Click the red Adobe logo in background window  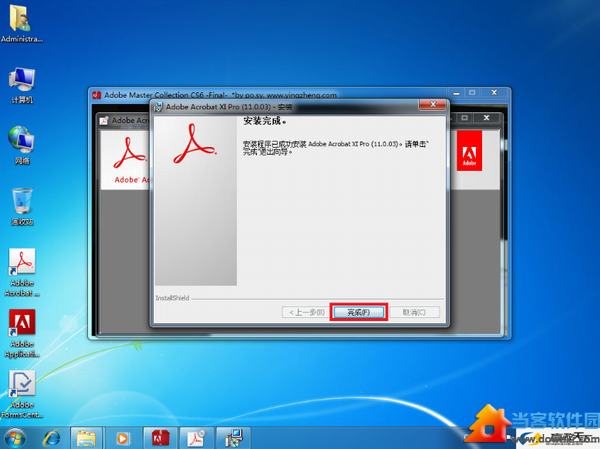[x=469, y=151]
